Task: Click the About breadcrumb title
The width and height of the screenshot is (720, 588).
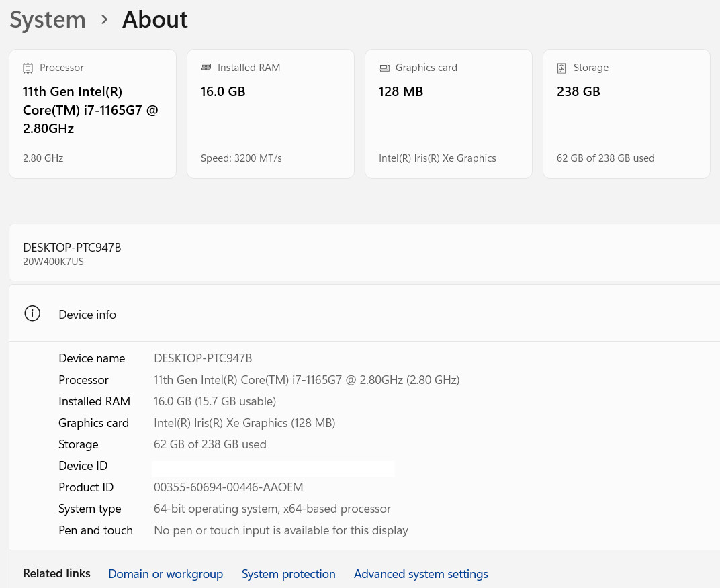Action: (154, 19)
